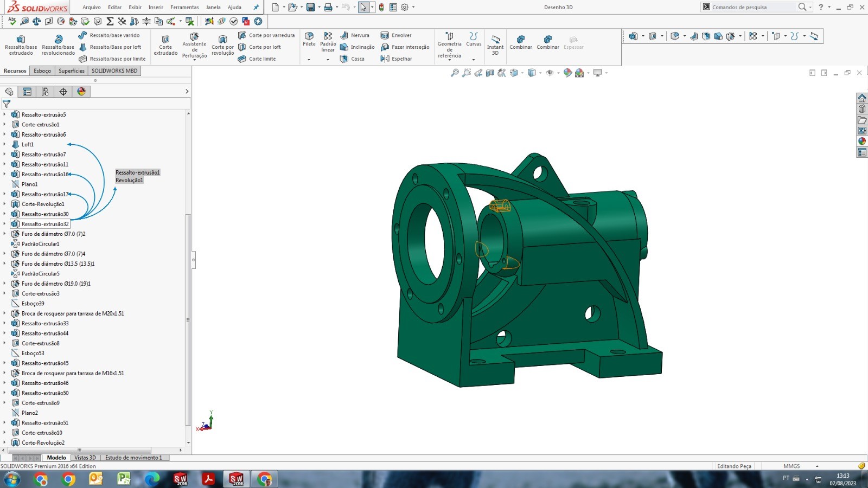Open the PropertyManager tab icon
Screen dimensions: 868x488
click(x=27, y=92)
